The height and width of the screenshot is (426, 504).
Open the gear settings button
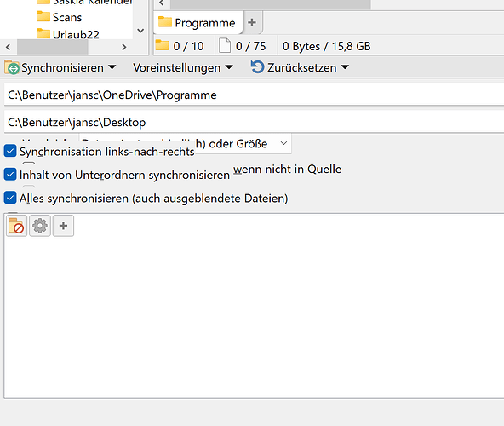pos(40,226)
